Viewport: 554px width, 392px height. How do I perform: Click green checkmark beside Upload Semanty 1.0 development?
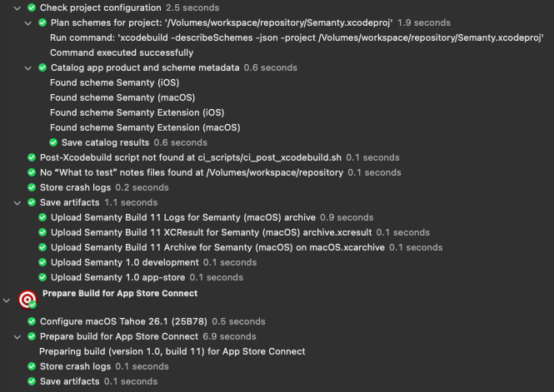[42, 262]
